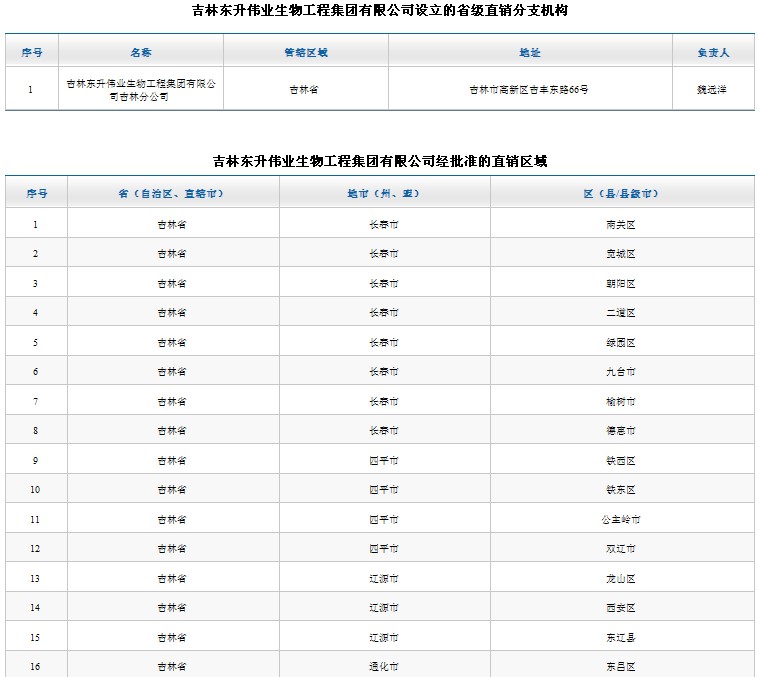Select the 铁西区 district cell
The image size is (758, 677).
pos(621,461)
